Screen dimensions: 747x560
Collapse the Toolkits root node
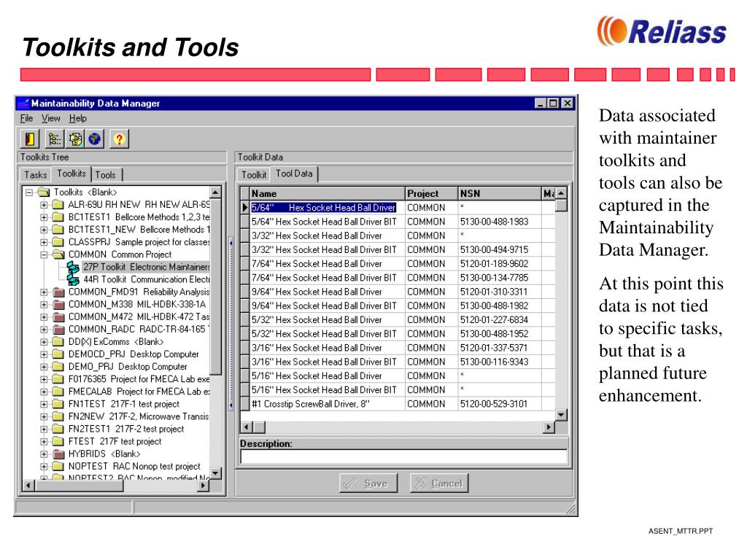(29, 192)
